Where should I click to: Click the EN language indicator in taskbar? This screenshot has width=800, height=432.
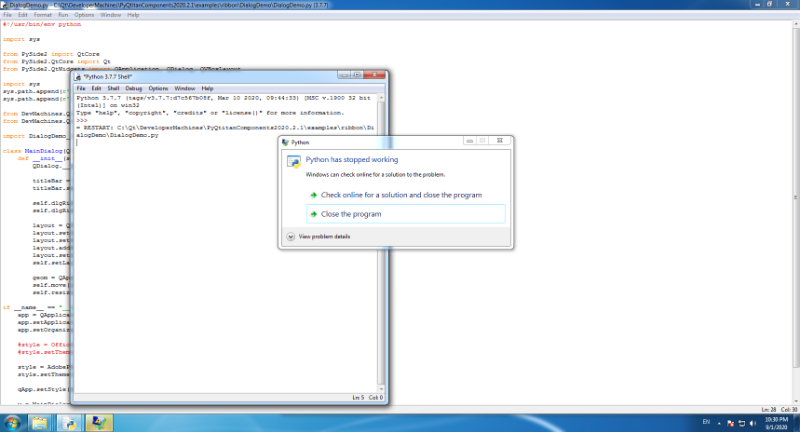(x=706, y=423)
